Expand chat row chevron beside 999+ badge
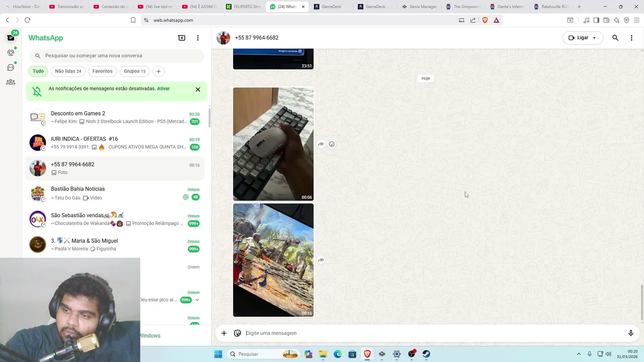Viewport: 644px width, 362px height. [197, 300]
